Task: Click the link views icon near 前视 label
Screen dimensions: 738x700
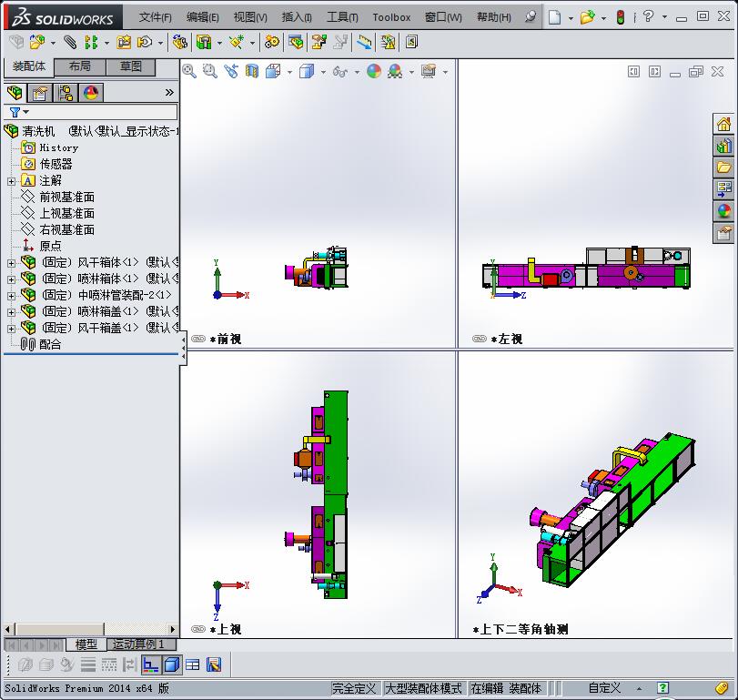Action: click(x=198, y=339)
